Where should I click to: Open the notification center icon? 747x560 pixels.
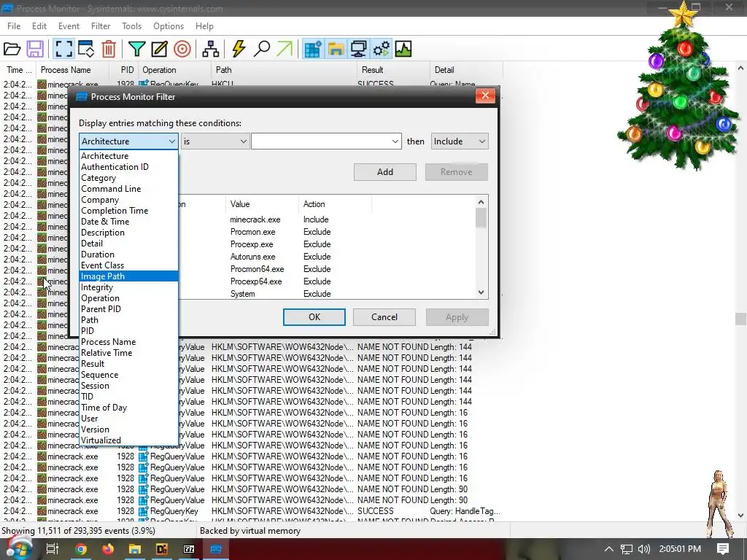pos(723,549)
